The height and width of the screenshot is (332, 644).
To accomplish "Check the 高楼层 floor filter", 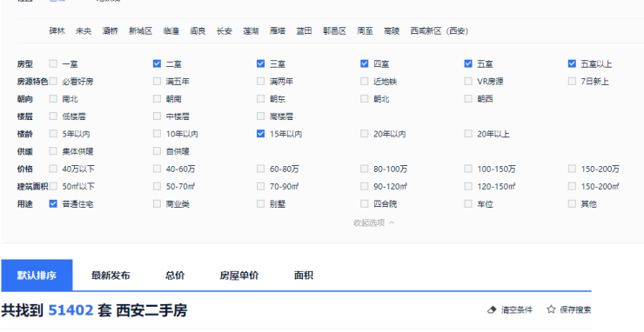I will [260, 116].
